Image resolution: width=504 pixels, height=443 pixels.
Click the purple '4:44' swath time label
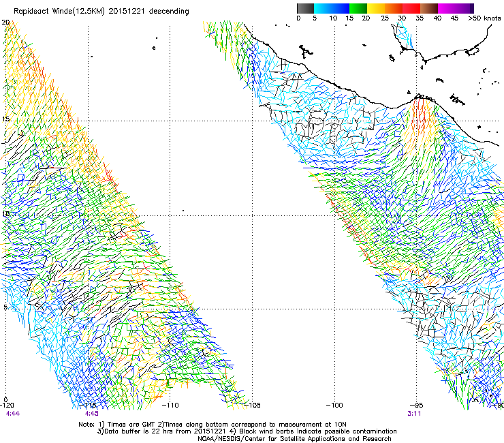pyautogui.click(x=12, y=414)
